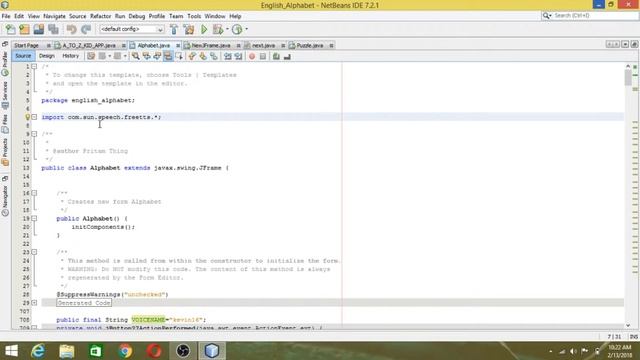Expand the Generated Code fold at line 29
This screenshot has width=640, height=360.
pyautogui.click(x=34, y=303)
